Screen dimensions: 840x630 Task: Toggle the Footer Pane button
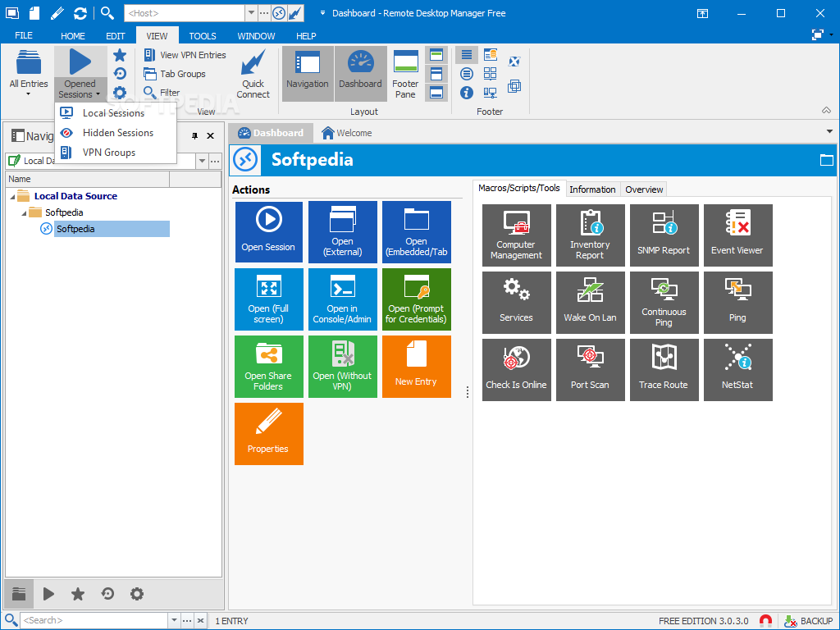(x=405, y=73)
